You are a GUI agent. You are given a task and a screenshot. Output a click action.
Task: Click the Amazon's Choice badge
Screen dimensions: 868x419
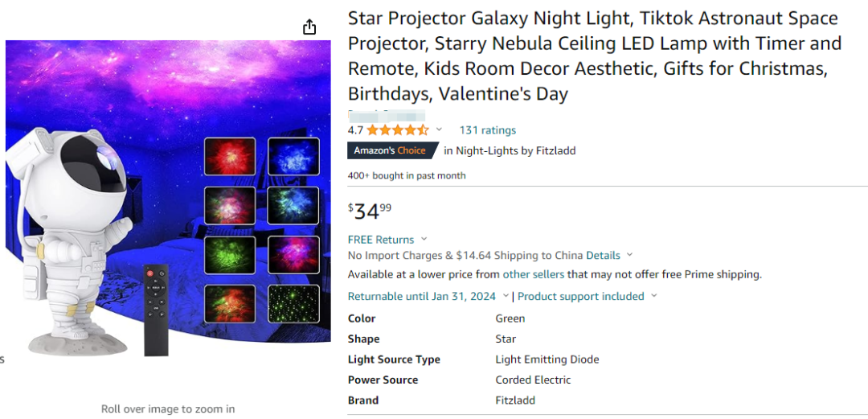(x=391, y=150)
